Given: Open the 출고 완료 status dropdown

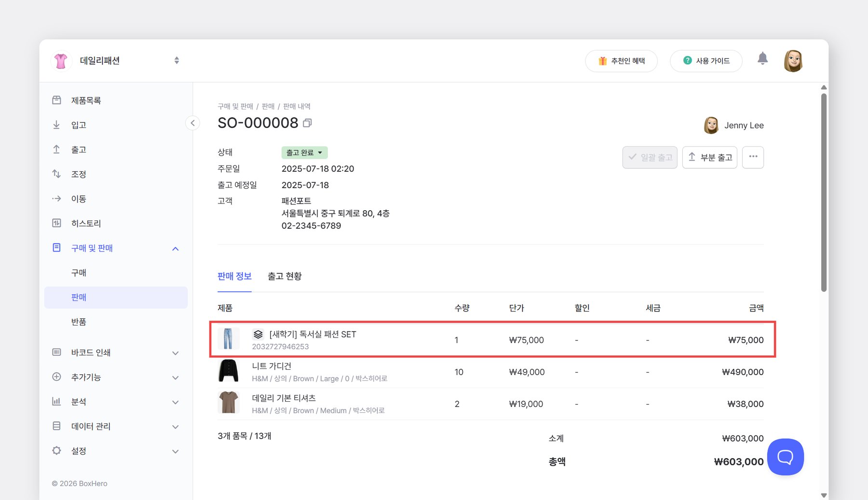Looking at the screenshot, I should click(304, 152).
